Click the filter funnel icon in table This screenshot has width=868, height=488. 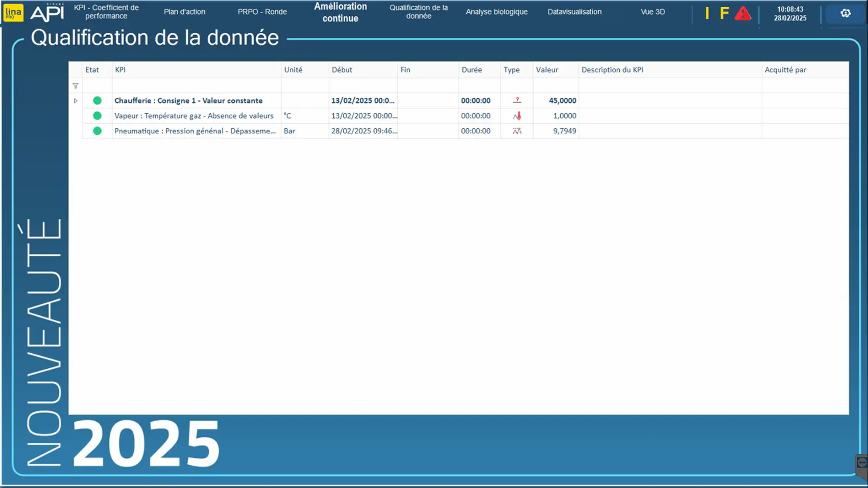click(76, 86)
